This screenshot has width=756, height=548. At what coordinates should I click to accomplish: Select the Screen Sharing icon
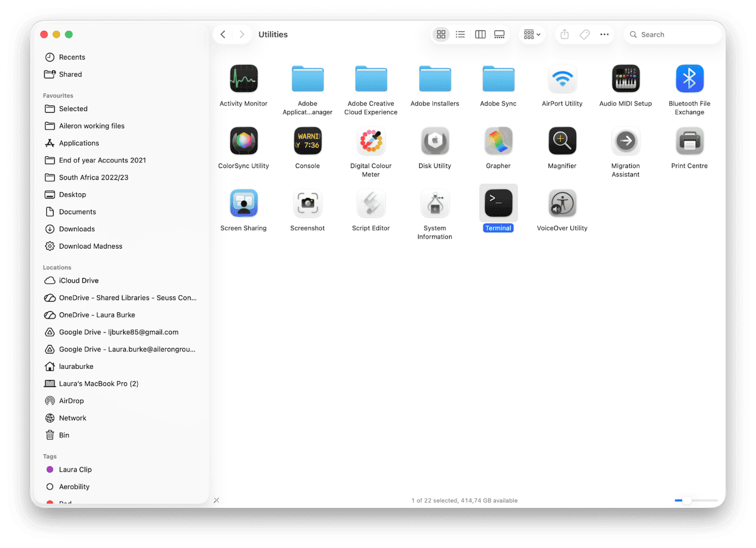[x=244, y=203]
